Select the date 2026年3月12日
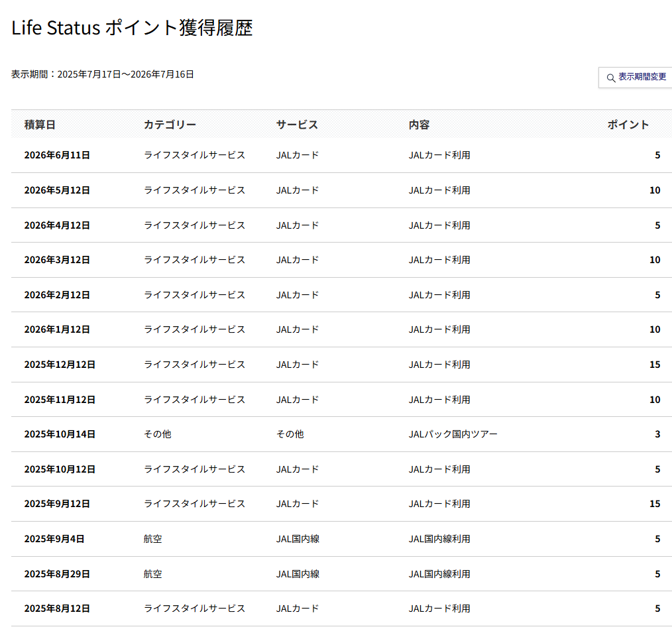The height and width of the screenshot is (637, 672). pos(57,260)
